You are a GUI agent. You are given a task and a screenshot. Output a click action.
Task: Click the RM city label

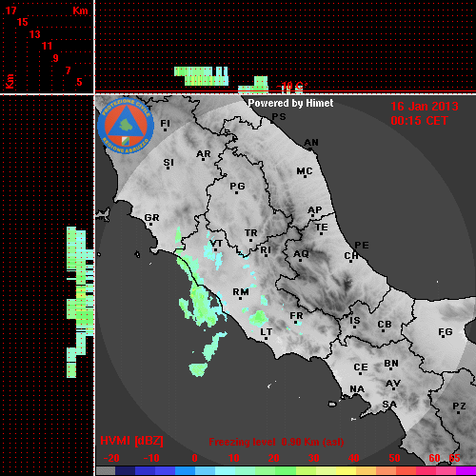[241, 292]
